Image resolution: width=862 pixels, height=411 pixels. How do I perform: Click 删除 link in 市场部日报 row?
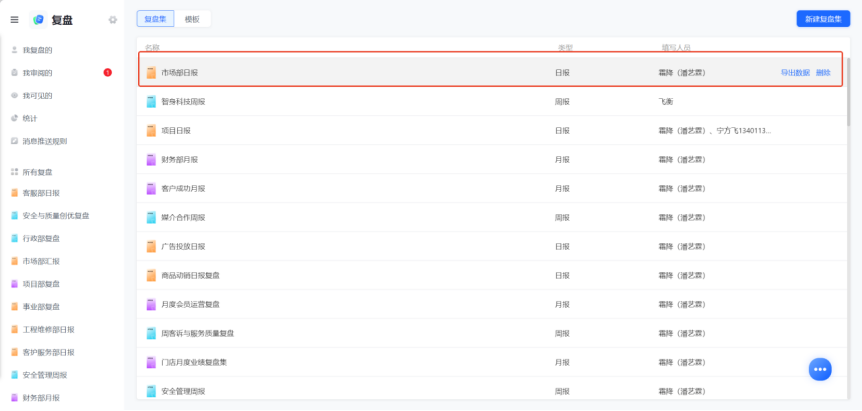pos(823,73)
